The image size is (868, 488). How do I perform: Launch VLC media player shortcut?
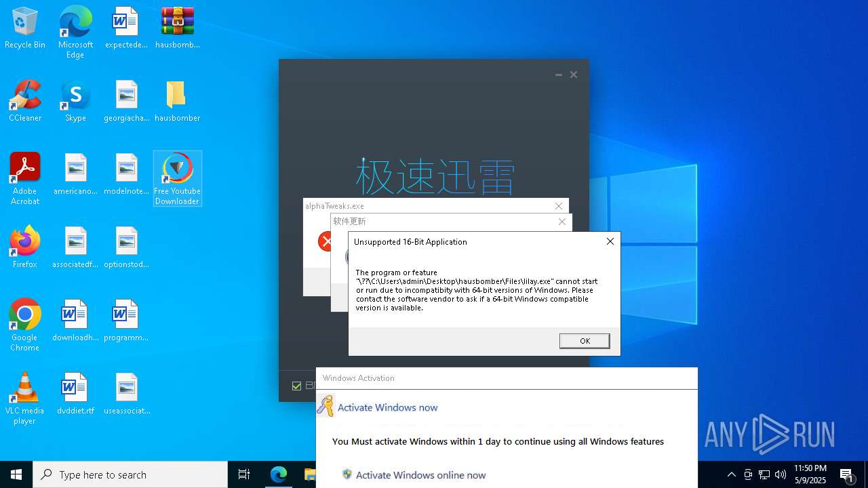[25, 399]
